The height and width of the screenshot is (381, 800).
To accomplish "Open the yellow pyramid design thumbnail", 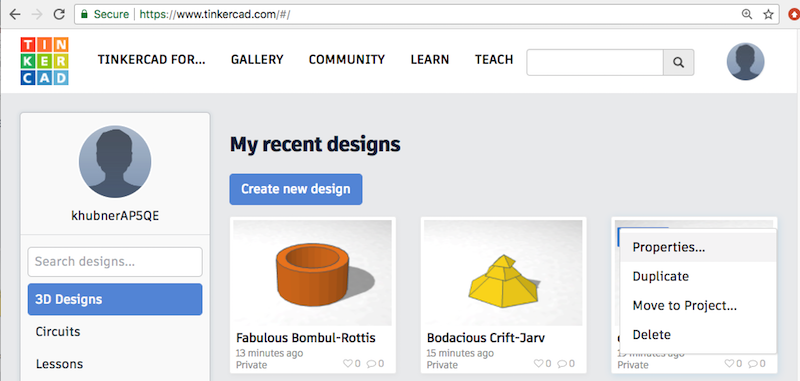I will click(503, 273).
